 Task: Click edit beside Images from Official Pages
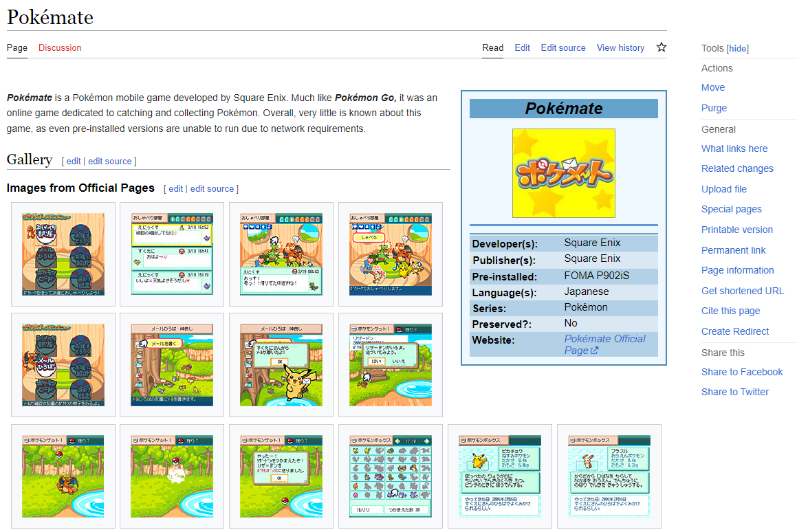176,189
